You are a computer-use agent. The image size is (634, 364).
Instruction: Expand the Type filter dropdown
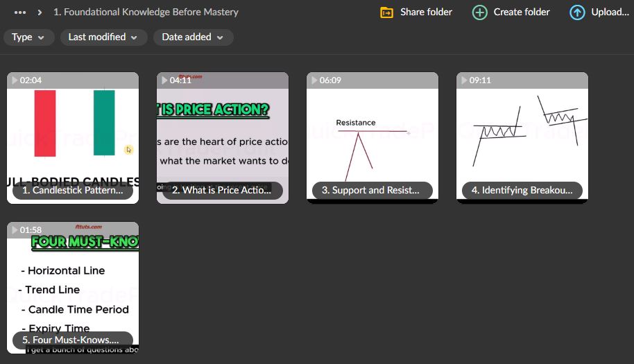pos(28,37)
